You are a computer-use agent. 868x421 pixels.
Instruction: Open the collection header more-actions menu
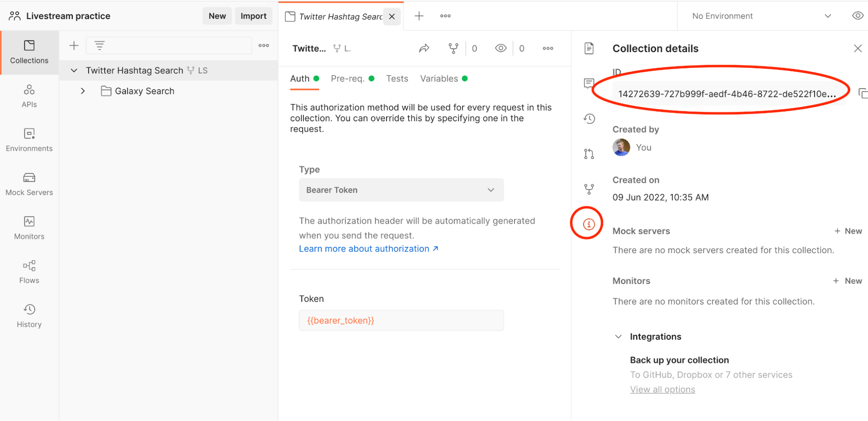click(x=548, y=48)
